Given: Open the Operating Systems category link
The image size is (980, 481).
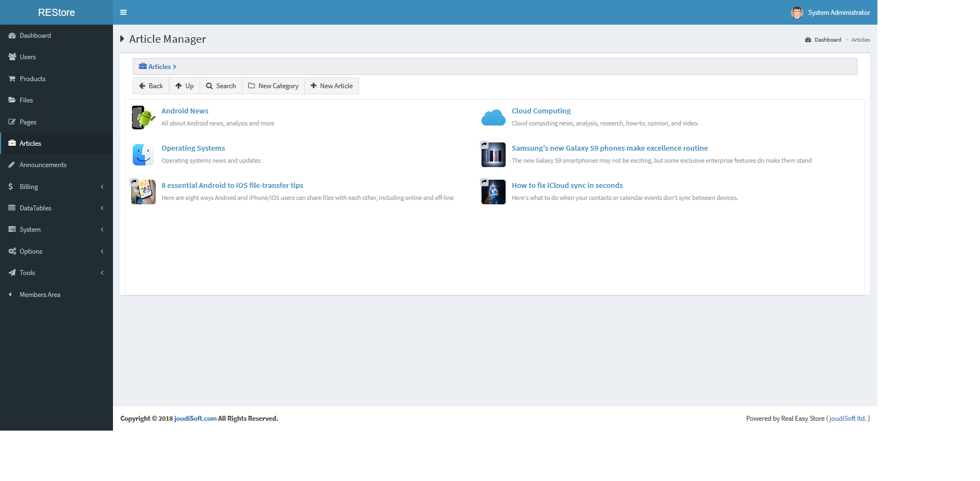Looking at the screenshot, I should [193, 148].
